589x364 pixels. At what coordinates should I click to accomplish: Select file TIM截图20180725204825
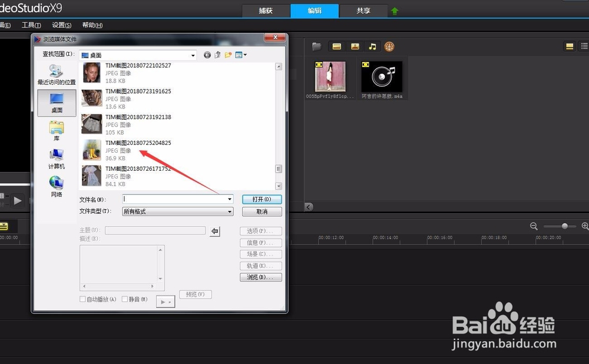click(x=138, y=143)
